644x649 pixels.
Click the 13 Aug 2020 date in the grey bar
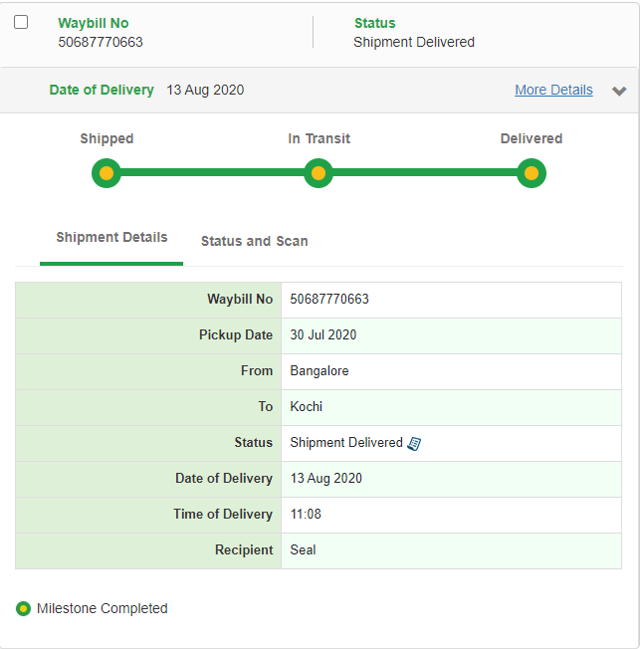click(205, 90)
